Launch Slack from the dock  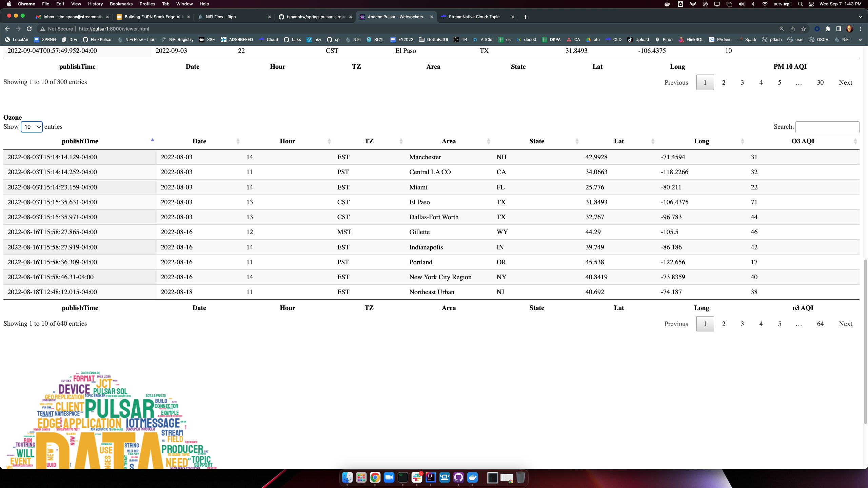[x=417, y=478]
